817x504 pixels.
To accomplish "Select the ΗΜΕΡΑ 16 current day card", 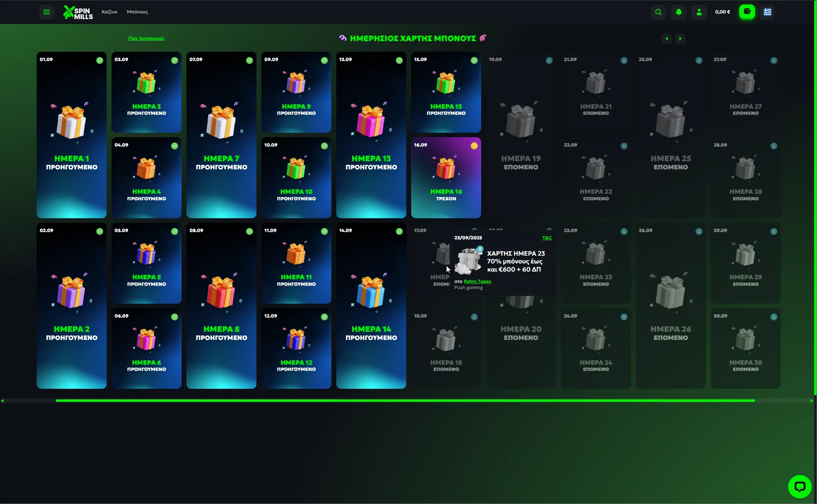I will click(x=446, y=177).
